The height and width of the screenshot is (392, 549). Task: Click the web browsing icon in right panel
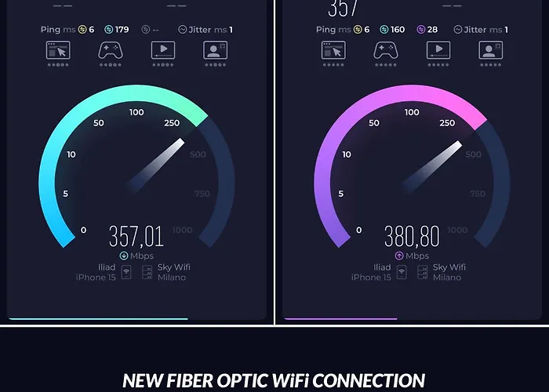333,49
